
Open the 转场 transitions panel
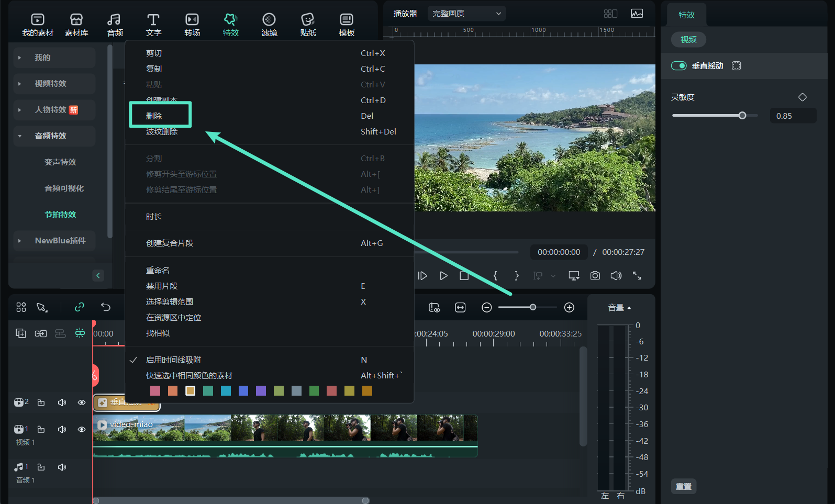tap(192, 25)
